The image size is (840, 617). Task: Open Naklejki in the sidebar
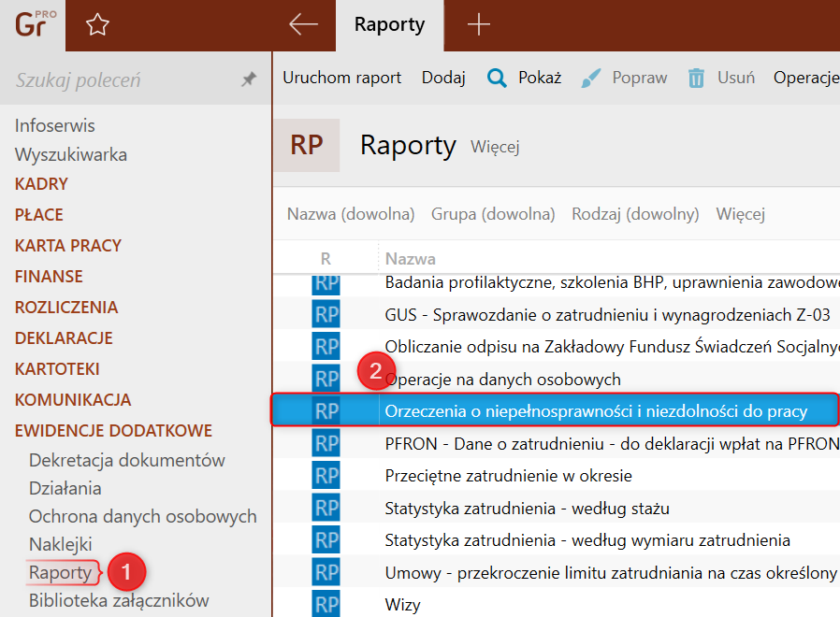point(61,545)
